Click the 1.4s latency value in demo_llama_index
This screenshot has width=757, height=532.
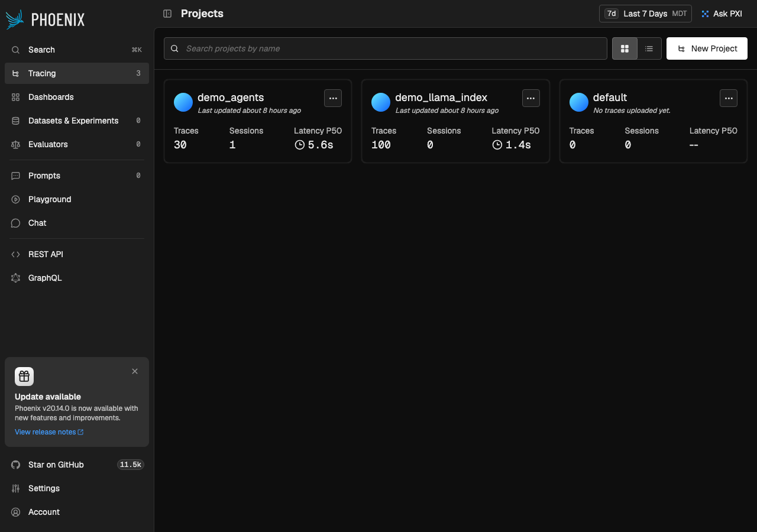[518, 145]
